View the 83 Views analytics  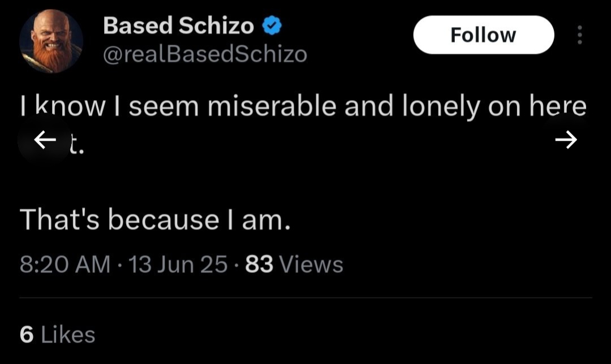(x=294, y=264)
